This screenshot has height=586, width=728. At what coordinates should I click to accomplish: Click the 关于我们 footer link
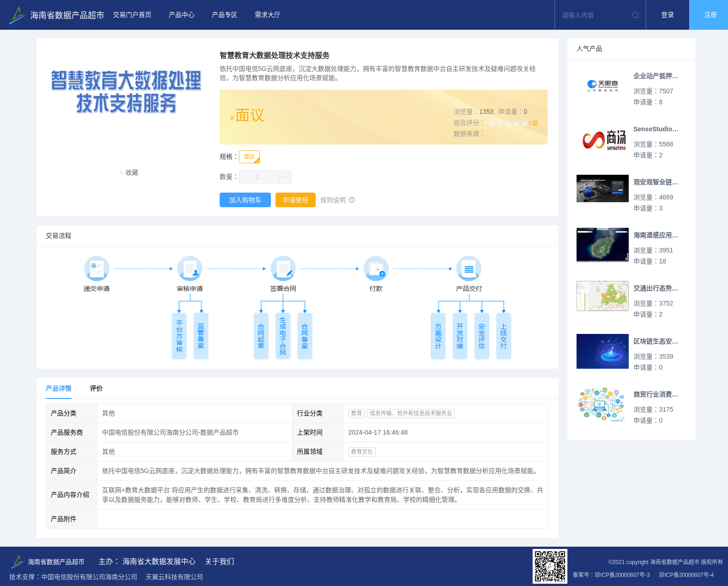(220, 561)
